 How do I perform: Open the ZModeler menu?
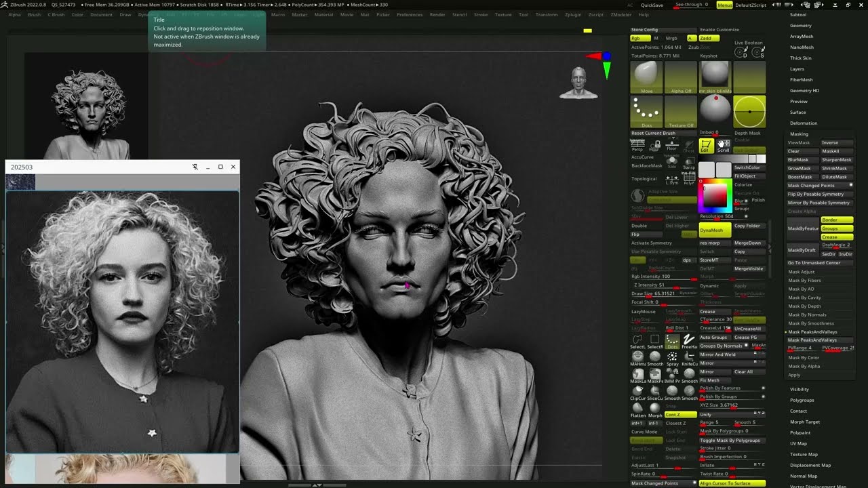[620, 14]
